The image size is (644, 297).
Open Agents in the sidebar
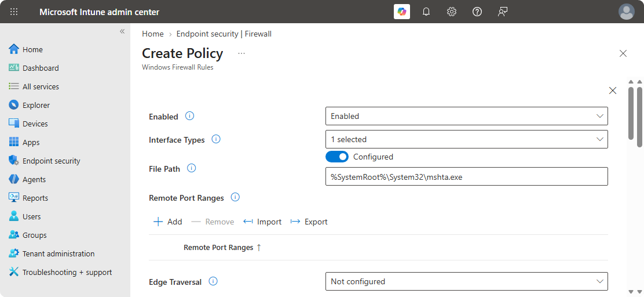tap(34, 179)
